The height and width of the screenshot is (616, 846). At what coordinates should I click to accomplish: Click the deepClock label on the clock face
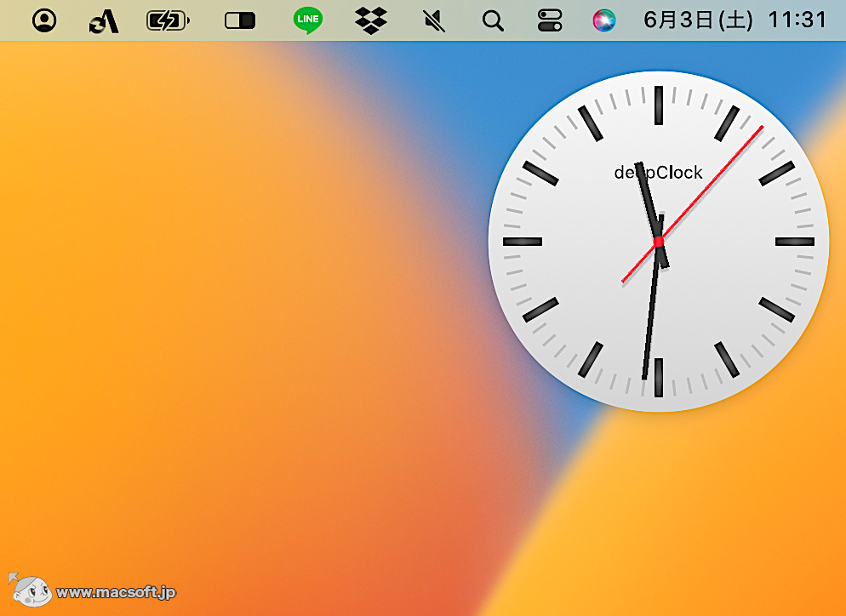coord(658,172)
